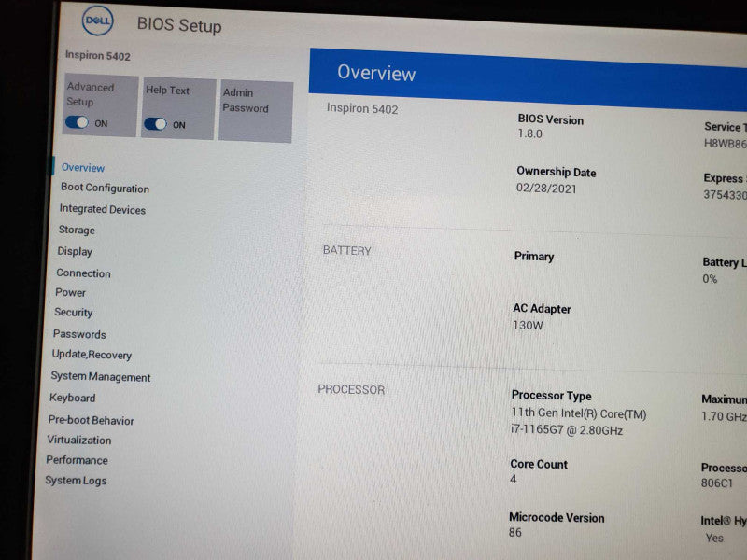
Task: Click Processor Type i7-1165G7 text
Action: tap(567, 430)
